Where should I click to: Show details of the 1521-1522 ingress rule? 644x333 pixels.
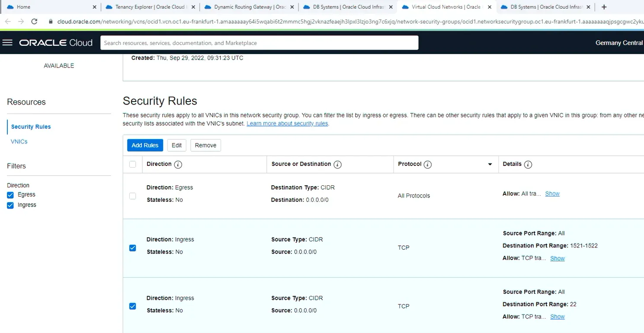(557, 258)
